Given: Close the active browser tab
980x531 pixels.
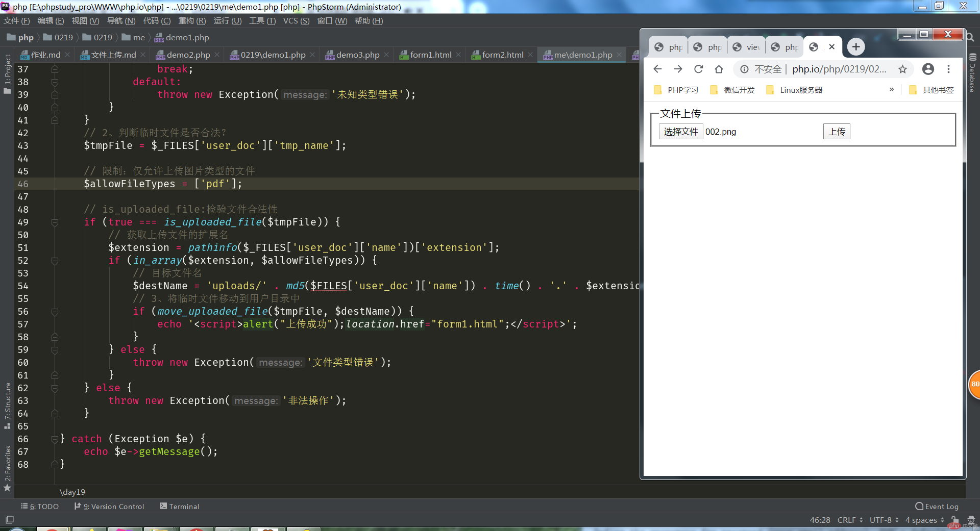Looking at the screenshot, I should tap(831, 47).
